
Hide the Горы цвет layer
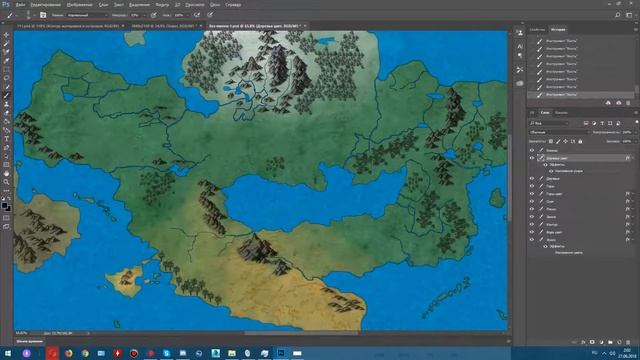(532, 194)
